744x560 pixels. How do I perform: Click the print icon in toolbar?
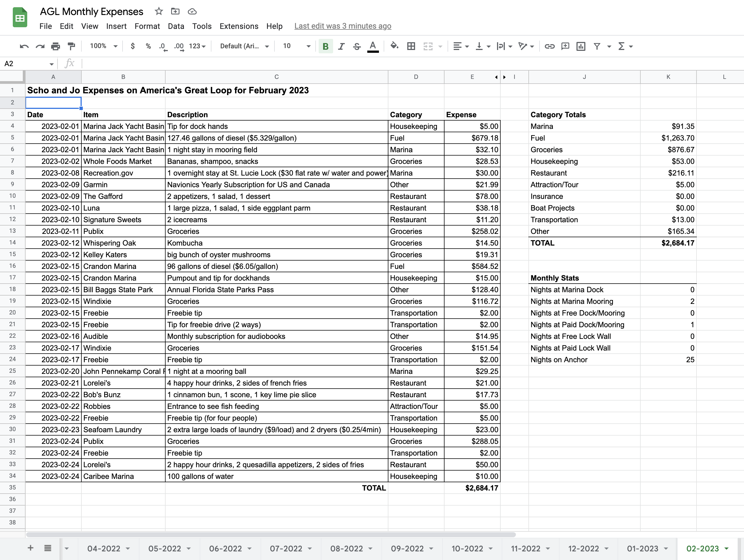pos(56,46)
